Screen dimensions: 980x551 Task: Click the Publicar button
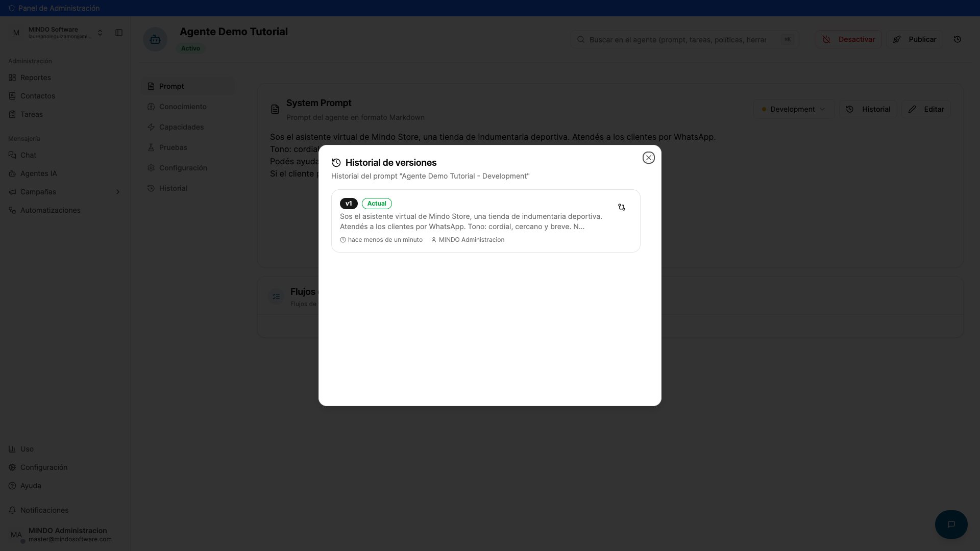pos(914,39)
